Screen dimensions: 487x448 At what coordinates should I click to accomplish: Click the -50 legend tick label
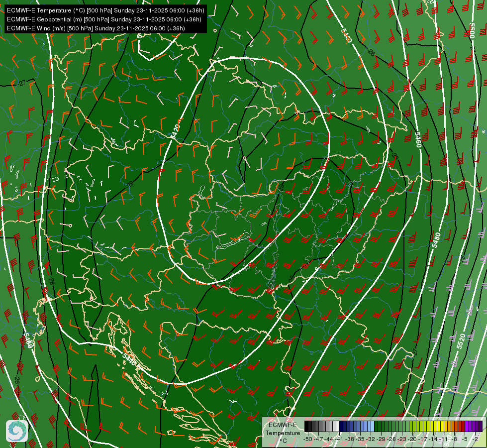pos(308,439)
